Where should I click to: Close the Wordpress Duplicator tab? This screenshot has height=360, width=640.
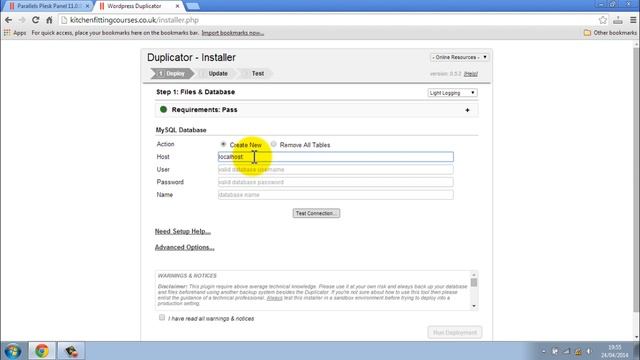[177, 6]
